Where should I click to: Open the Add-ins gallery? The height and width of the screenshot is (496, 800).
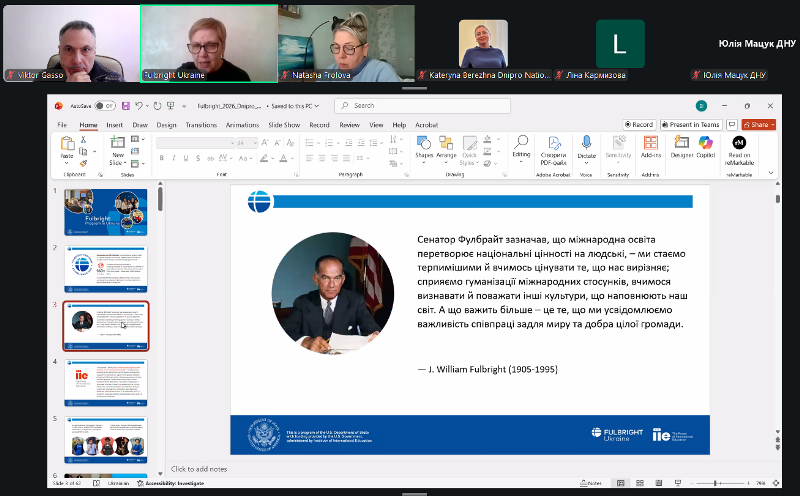(x=651, y=146)
